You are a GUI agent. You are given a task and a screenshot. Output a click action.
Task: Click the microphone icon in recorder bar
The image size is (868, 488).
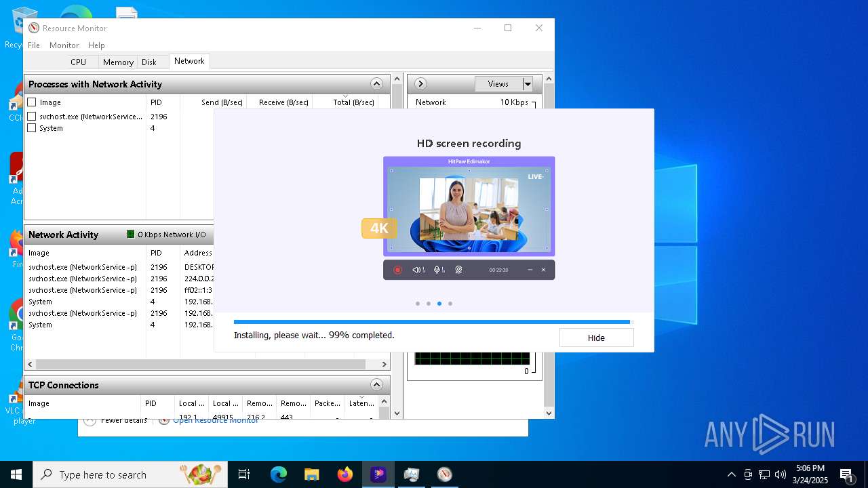pyautogui.click(x=439, y=270)
